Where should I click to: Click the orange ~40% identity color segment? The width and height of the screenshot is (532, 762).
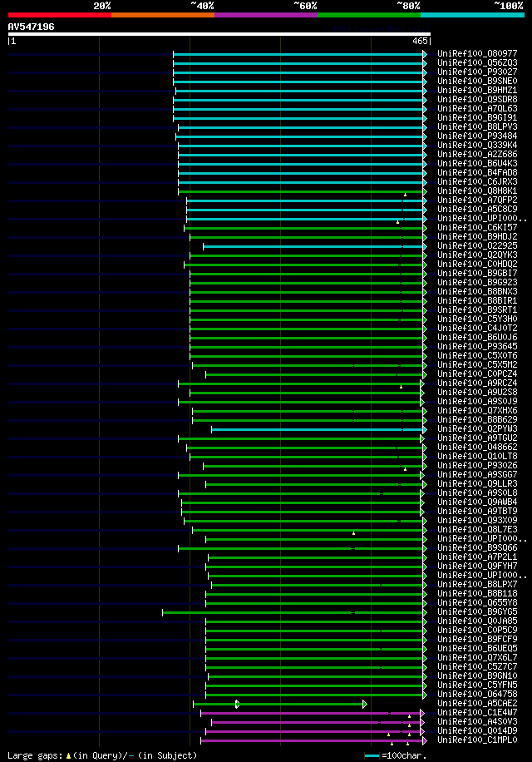(163, 15)
